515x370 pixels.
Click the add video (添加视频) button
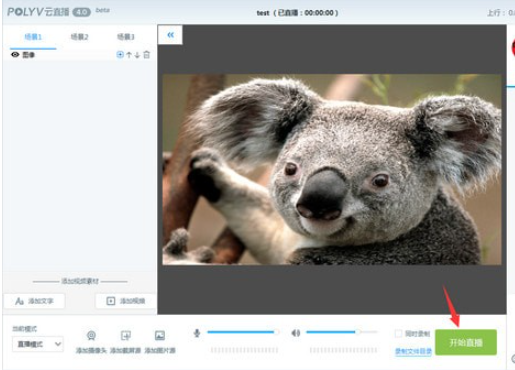pyautogui.click(x=126, y=301)
